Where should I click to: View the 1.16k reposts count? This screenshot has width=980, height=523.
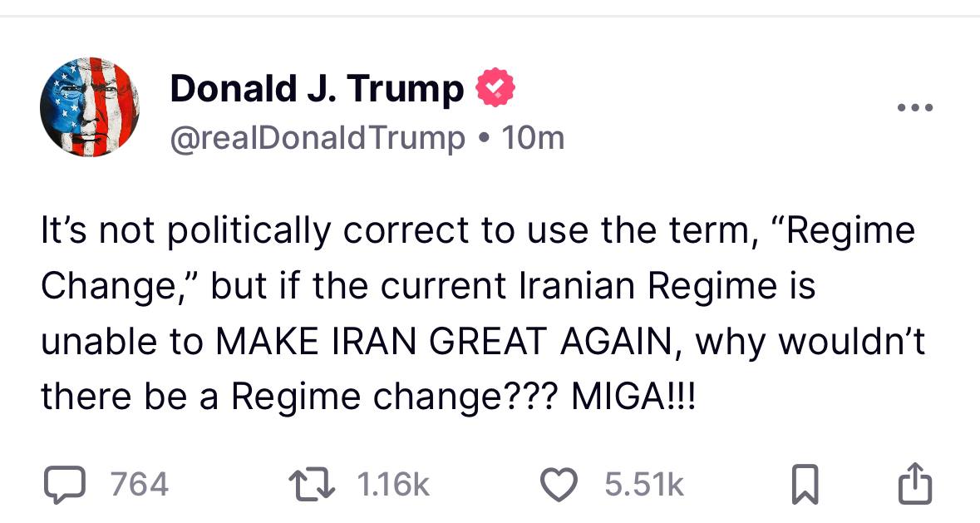[x=392, y=484]
